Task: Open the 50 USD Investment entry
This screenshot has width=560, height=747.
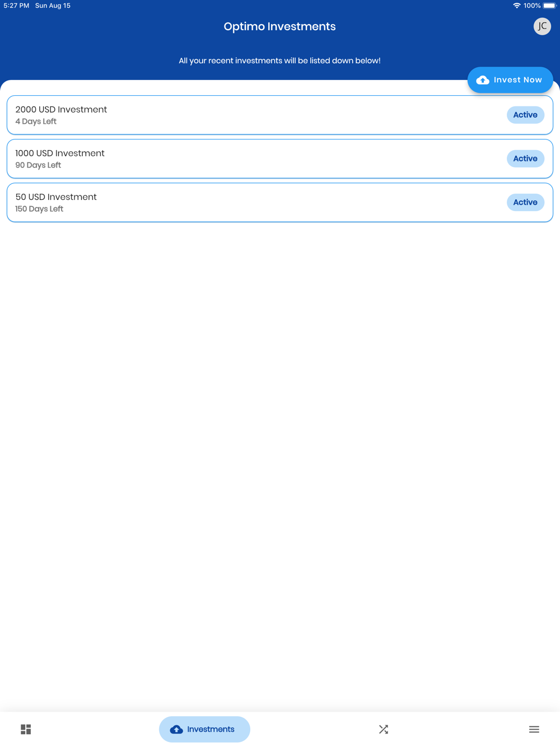Action: (56, 197)
